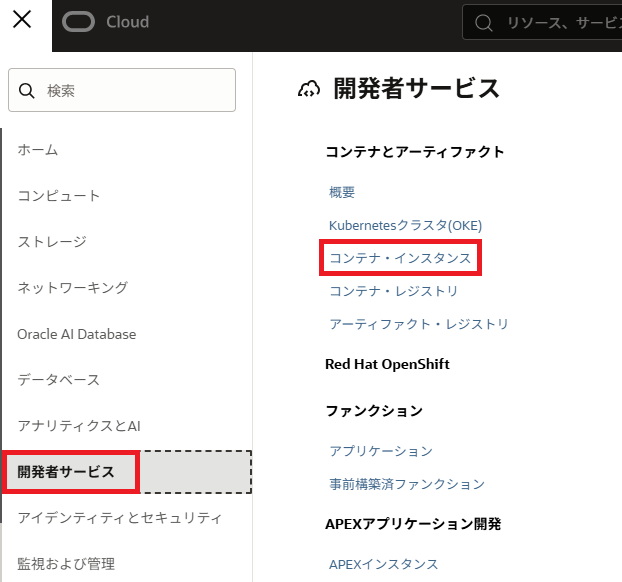Type in the menu 検索 search field
The height and width of the screenshot is (582, 622).
coord(135,91)
